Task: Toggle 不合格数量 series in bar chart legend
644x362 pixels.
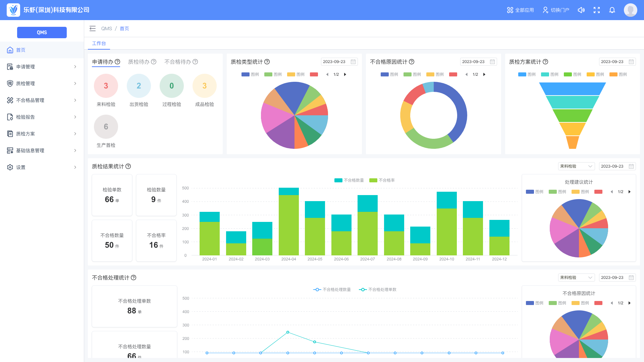Action: pos(349,180)
